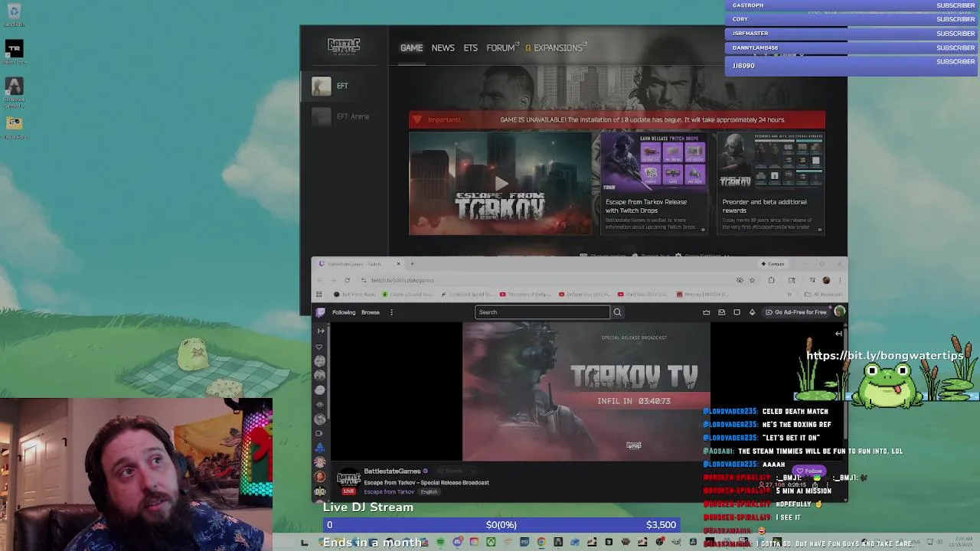Image resolution: width=980 pixels, height=551 pixels.
Task: Switch to the ETS tab in launcher
Action: click(x=470, y=47)
